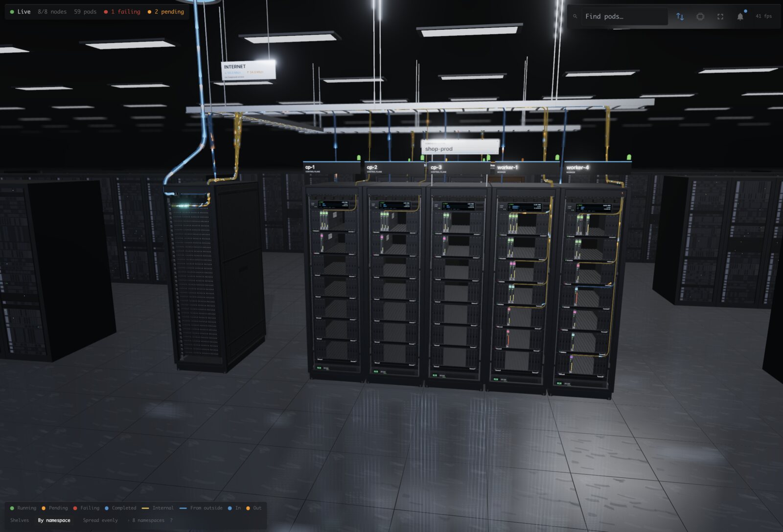Click the 59 pods counter
783x532 pixels.
coord(85,12)
